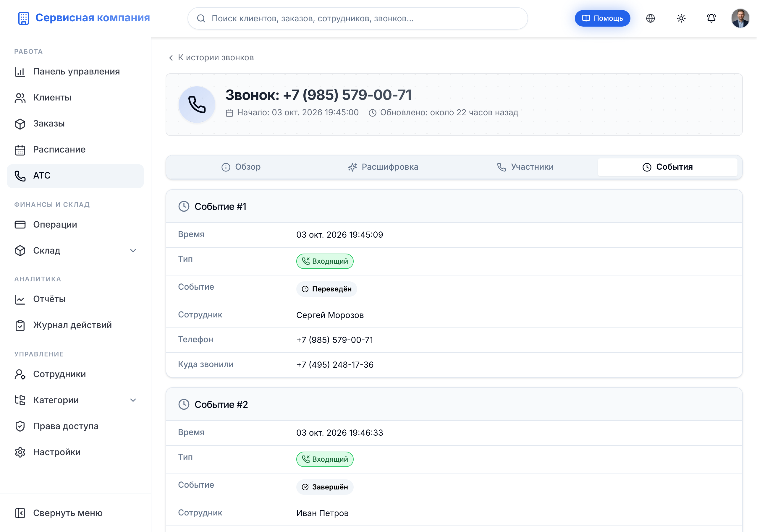
Task: Open Расписание section
Action: click(x=75, y=150)
